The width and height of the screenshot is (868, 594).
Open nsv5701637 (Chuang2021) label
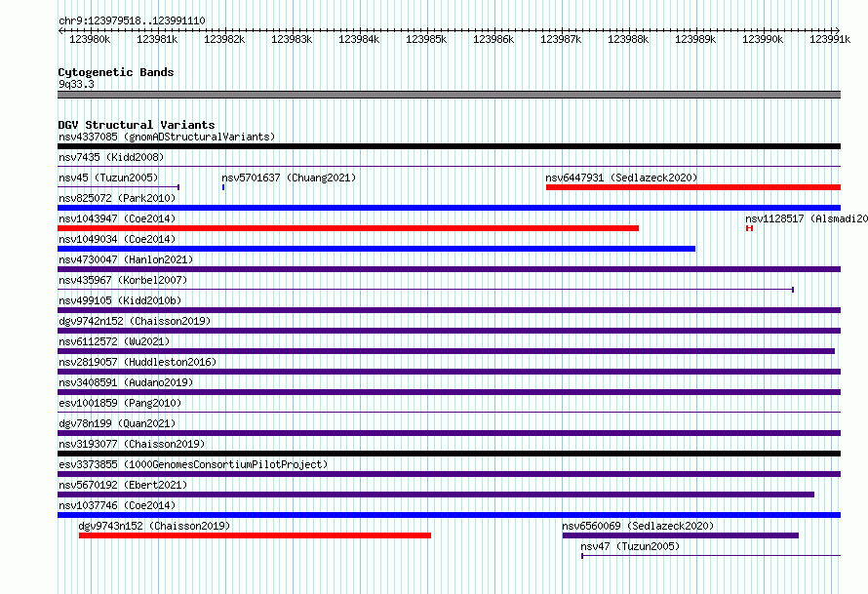point(289,178)
